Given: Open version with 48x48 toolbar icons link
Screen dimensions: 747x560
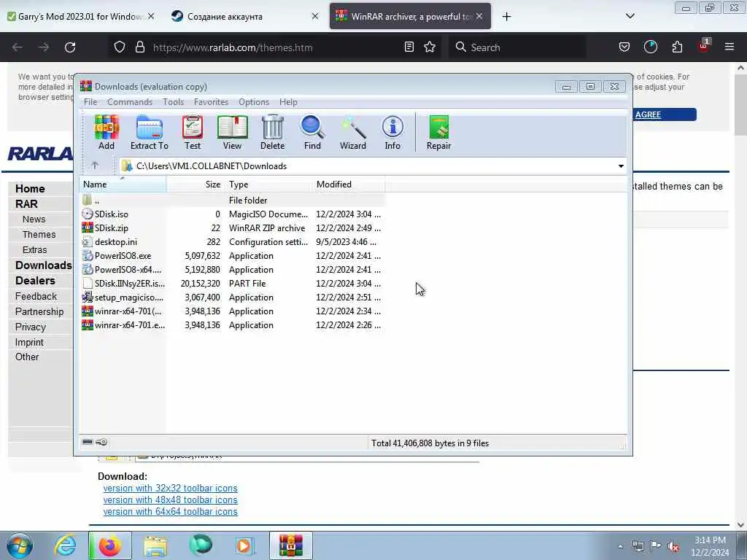Looking at the screenshot, I should [x=170, y=500].
